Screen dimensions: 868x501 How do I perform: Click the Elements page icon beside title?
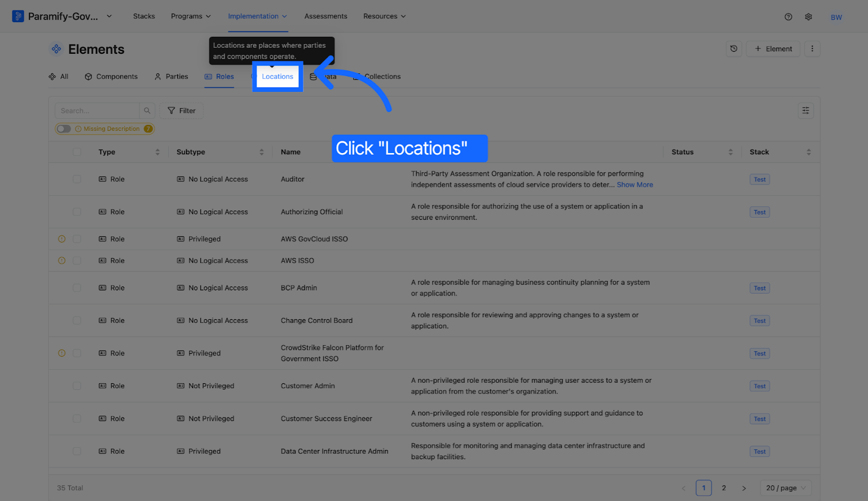pyautogui.click(x=56, y=49)
